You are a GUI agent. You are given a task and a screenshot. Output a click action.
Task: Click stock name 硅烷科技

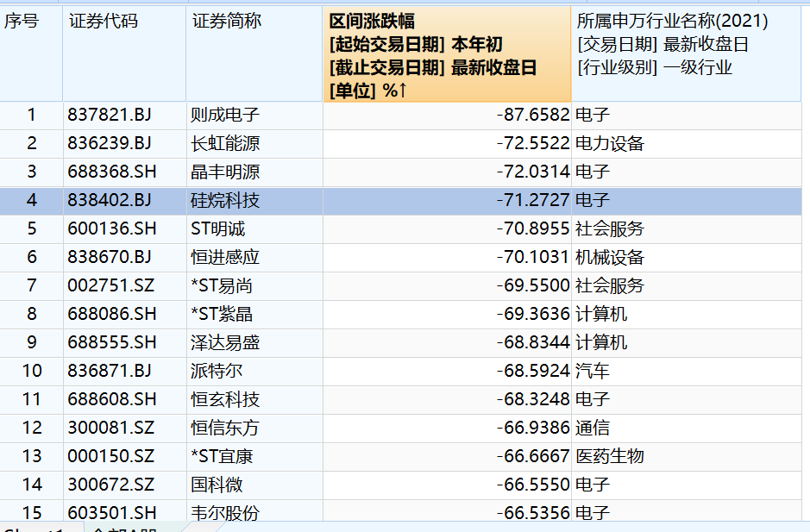point(225,200)
